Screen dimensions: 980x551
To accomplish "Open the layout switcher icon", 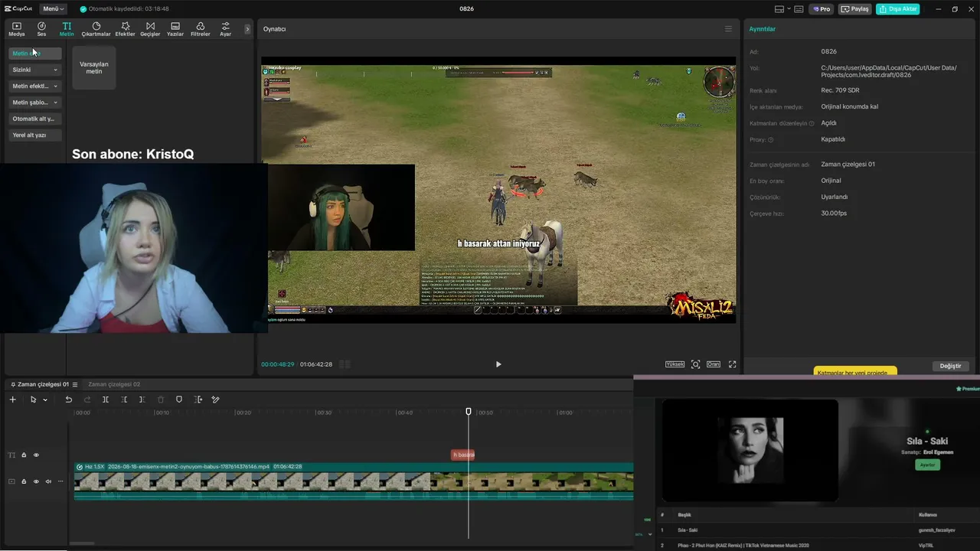I will coord(779,9).
